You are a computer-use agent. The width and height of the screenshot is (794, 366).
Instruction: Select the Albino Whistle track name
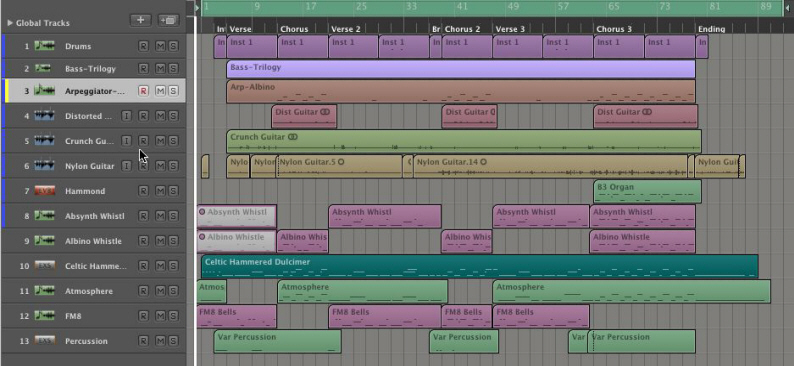(x=93, y=241)
